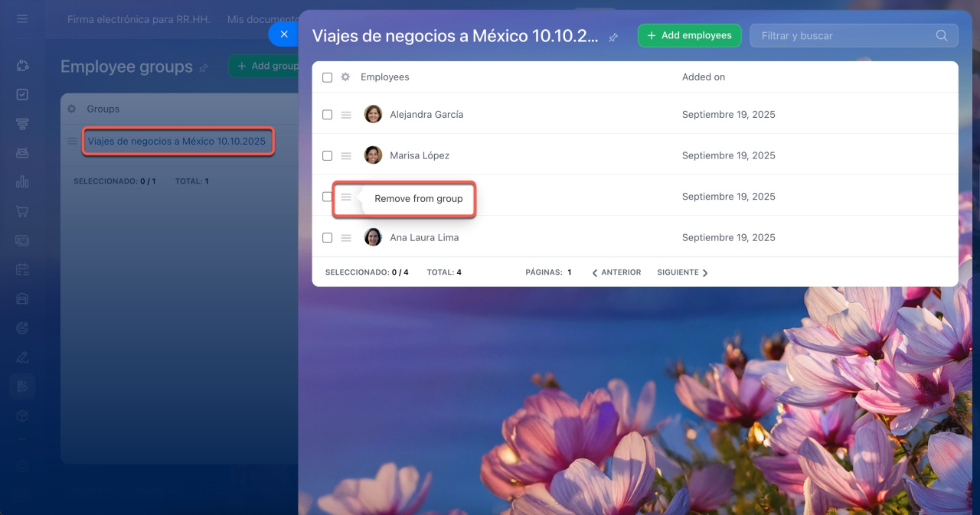Select Marisa López's row checkbox
This screenshot has width=980, height=515.
[328, 155]
